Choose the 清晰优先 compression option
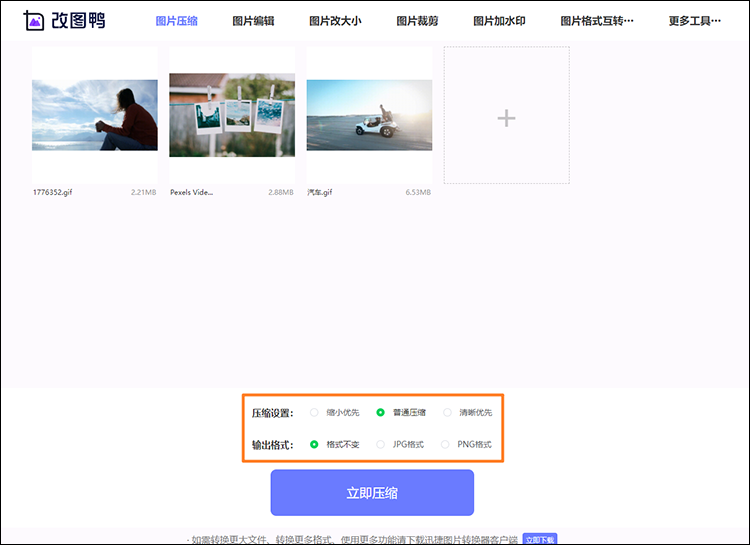 (447, 412)
